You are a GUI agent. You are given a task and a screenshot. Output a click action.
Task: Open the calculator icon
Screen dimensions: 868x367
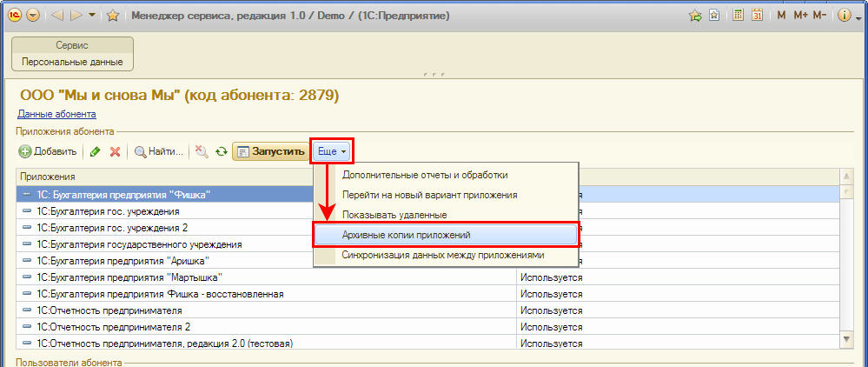pyautogui.click(x=738, y=16)
